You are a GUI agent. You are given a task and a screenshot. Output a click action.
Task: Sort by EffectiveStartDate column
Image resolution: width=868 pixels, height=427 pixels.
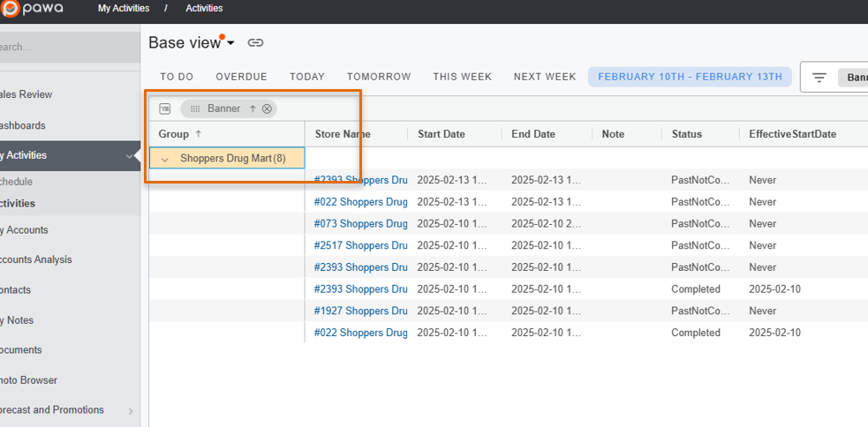pyautogui.click(x=793, y=134)
